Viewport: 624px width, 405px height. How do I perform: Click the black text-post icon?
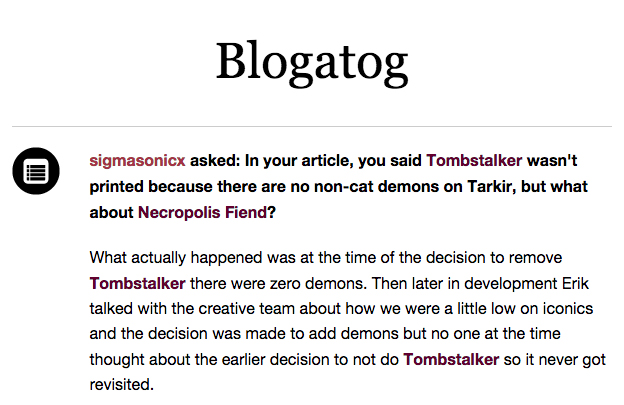[x=36, y=171]
